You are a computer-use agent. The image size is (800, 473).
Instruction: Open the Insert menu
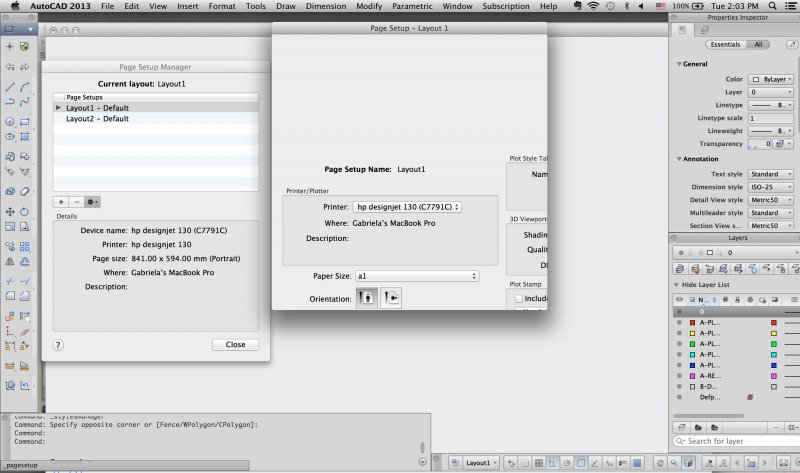point(188,6)
